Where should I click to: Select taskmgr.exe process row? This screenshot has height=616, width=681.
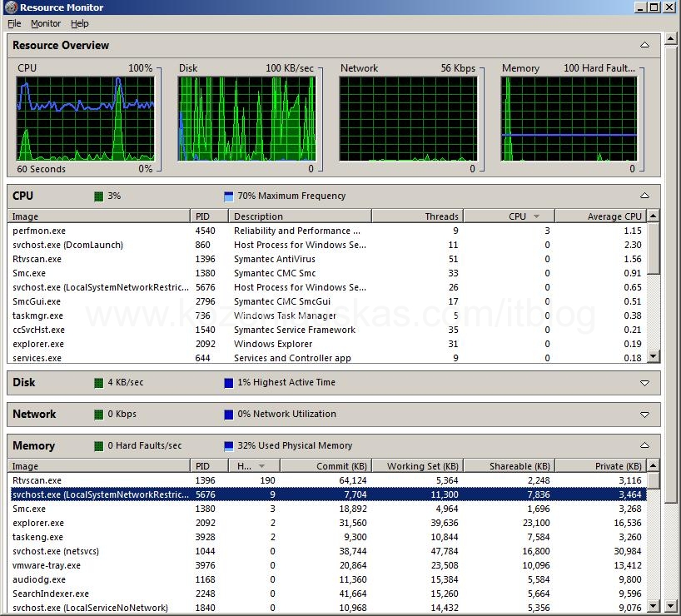pyautogui.click(x=327, y=315)
